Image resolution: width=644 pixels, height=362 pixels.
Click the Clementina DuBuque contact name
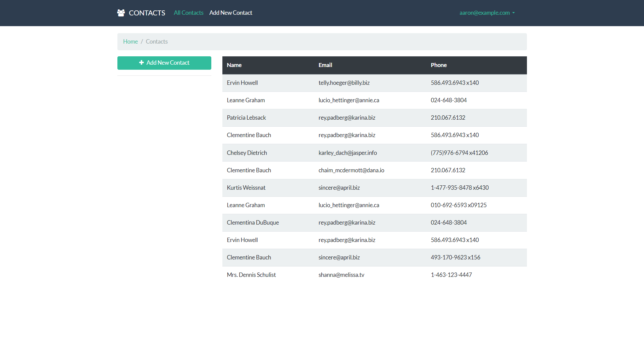click(x=253, y=223)
